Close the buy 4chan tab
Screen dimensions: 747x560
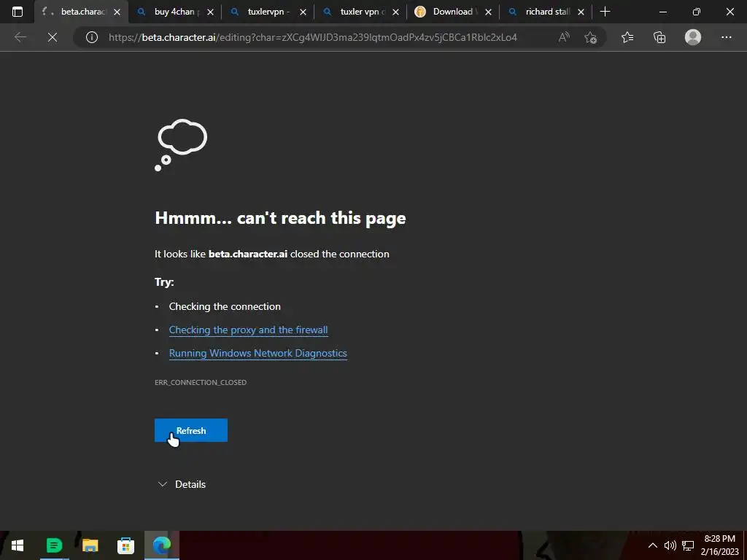(210, 12)
